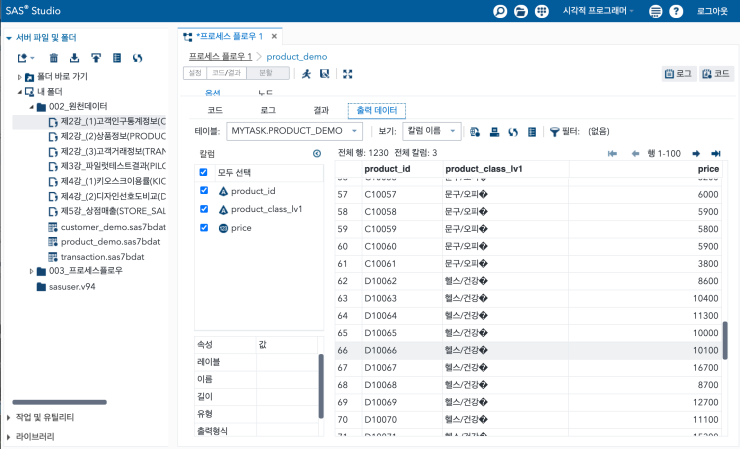Open the 칼럼 이름 view dropdown

(x=431, y=131)
